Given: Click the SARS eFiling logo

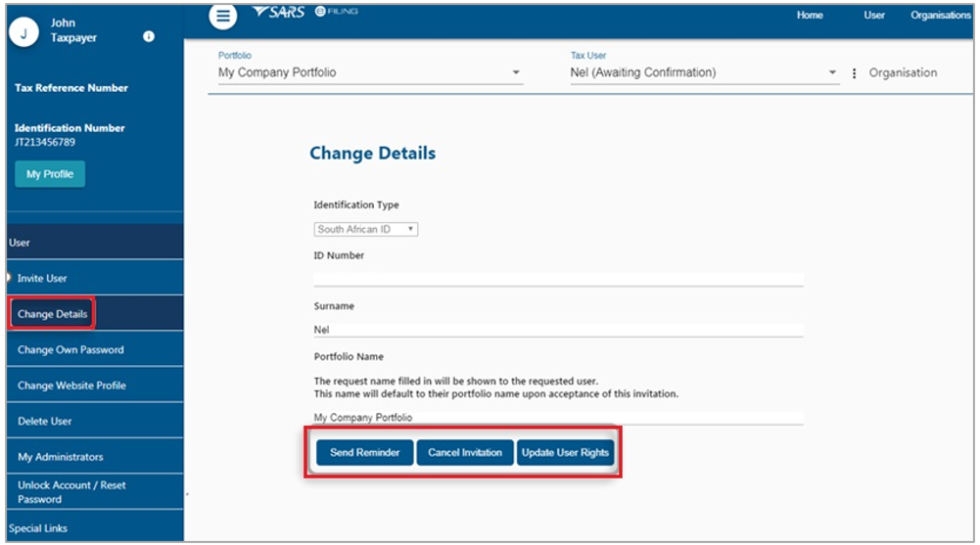Looking at the screenshot, I should [305, 12].
